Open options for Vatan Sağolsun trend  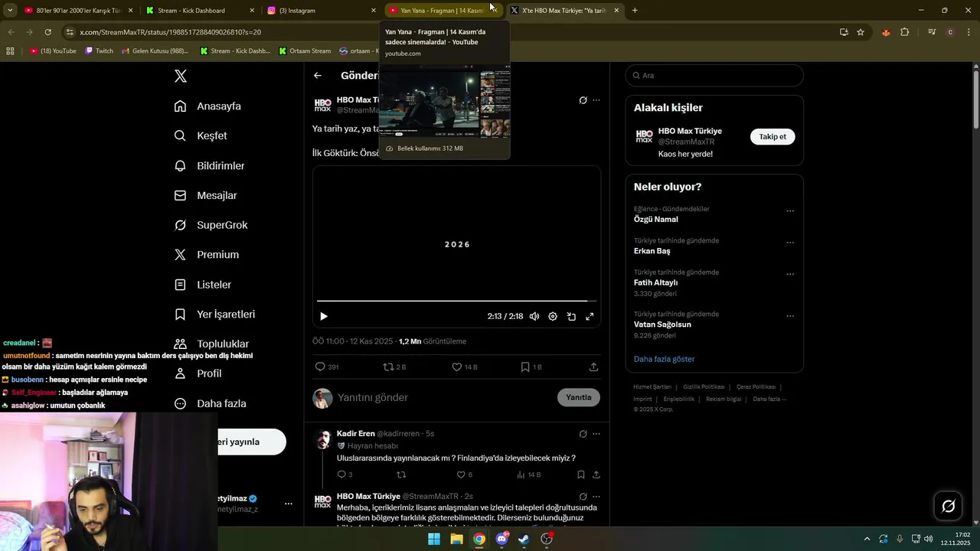click(x=790, y=316)
